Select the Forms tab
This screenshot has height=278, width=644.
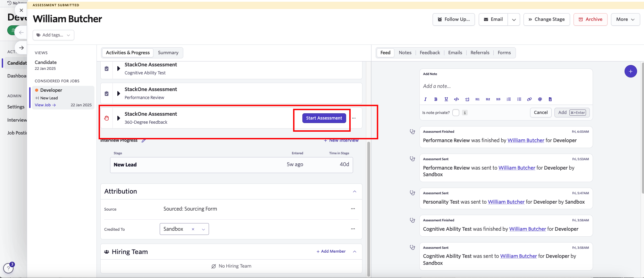pyautogui.click(x=504, y=53)
